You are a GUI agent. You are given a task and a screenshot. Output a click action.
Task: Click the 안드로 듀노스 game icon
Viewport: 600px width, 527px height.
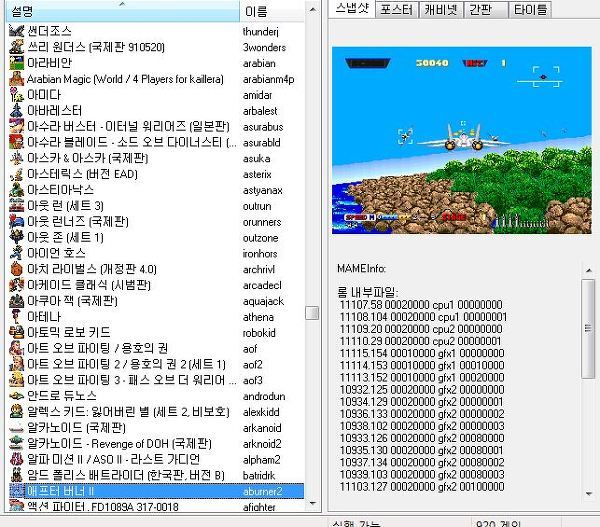click(16, 396)
